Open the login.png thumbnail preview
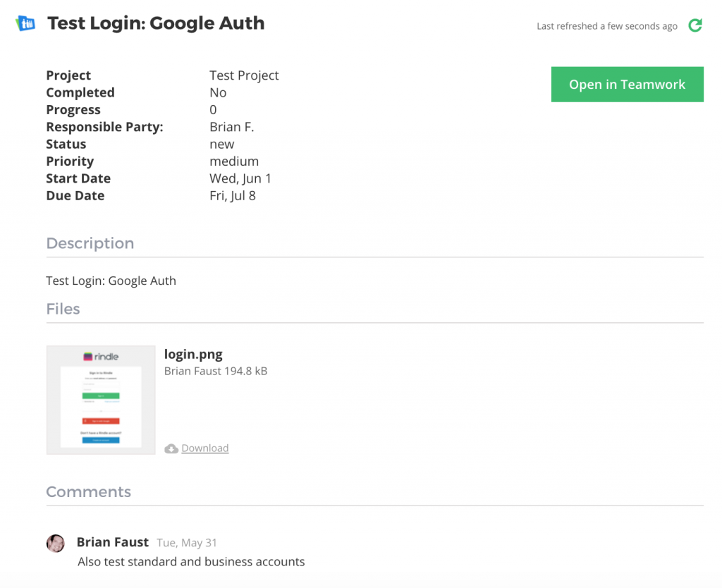The width and height of the screenshot is (722, 588). pos(101,400)
